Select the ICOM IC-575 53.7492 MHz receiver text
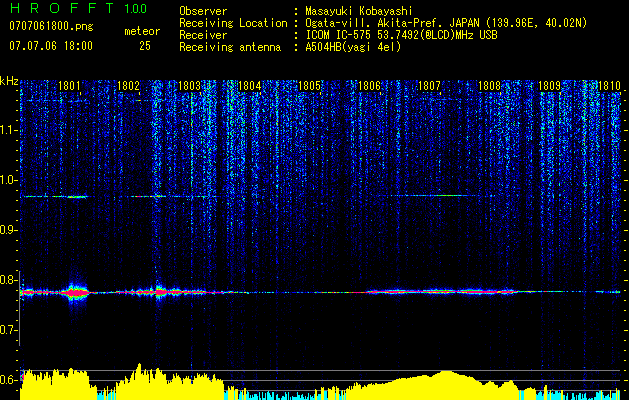The height and width of the screenshot is (400, 629). pos(401,35)
